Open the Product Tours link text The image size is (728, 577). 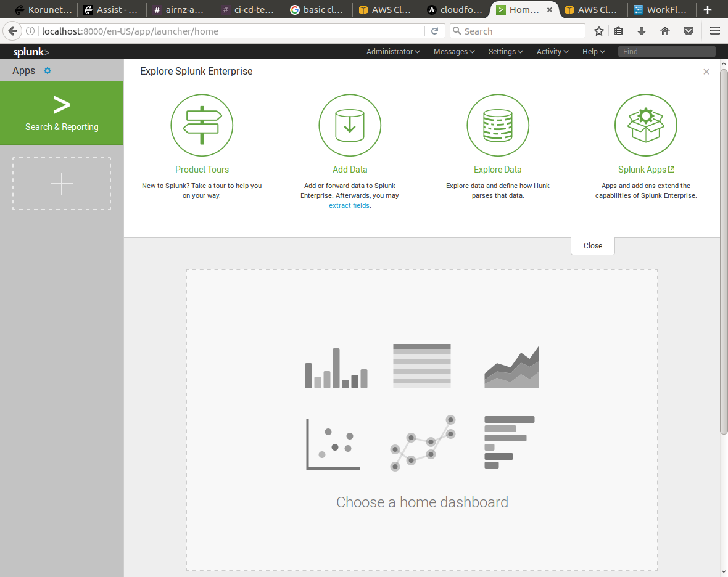coord(202,170)
